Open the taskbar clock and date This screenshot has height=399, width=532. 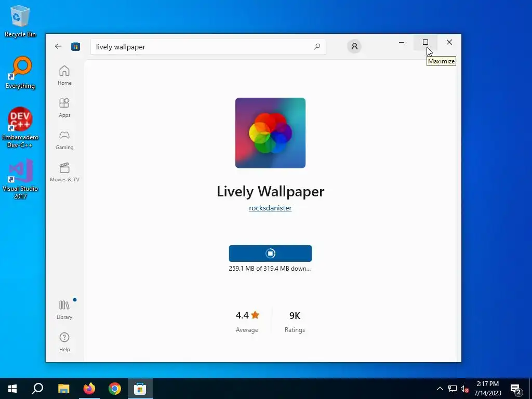coord(487,389)
